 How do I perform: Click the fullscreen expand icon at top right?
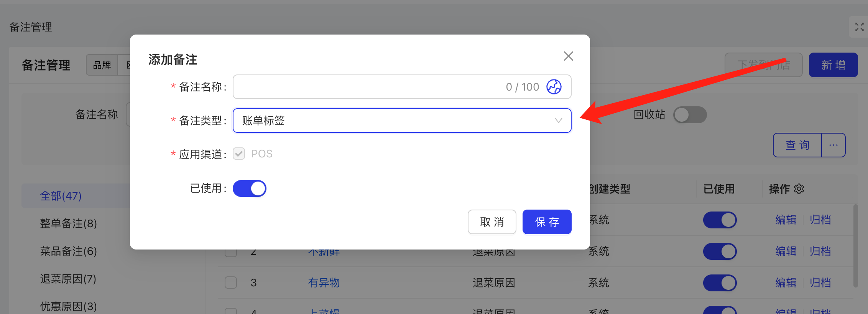point(859,27)
